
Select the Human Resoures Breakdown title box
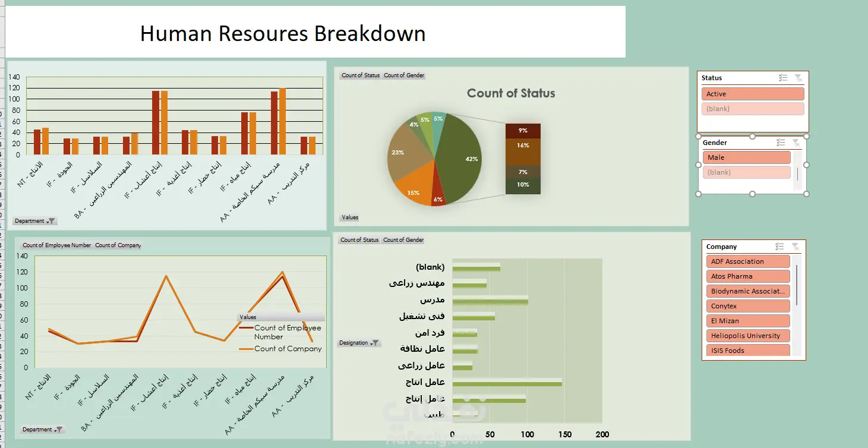315,32
